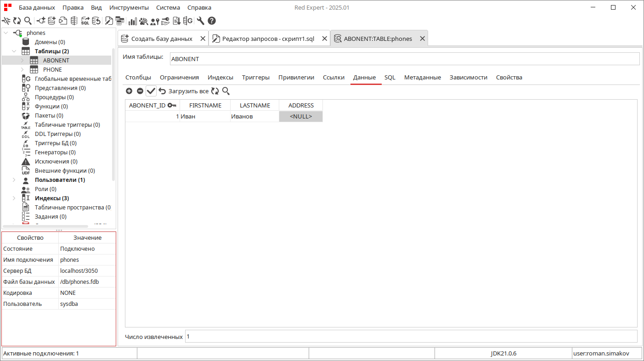Click the Имя таблицы input field

pos(404,59)
